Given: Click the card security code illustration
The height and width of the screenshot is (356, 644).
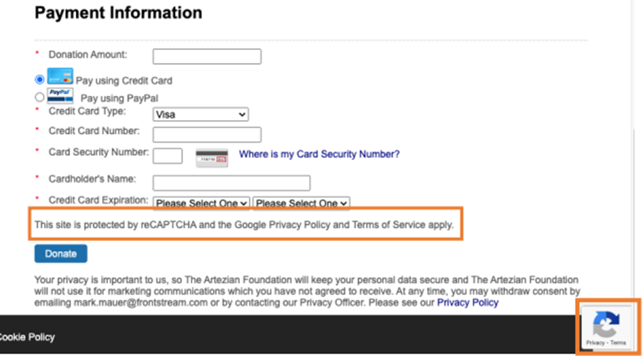Looking at the screenshot, I should pos(212,158).
